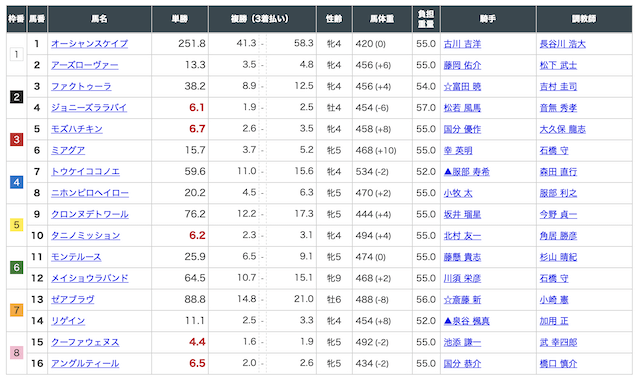
Task: Open jockey 藤懸 貴志
Action: click(462, 257)
